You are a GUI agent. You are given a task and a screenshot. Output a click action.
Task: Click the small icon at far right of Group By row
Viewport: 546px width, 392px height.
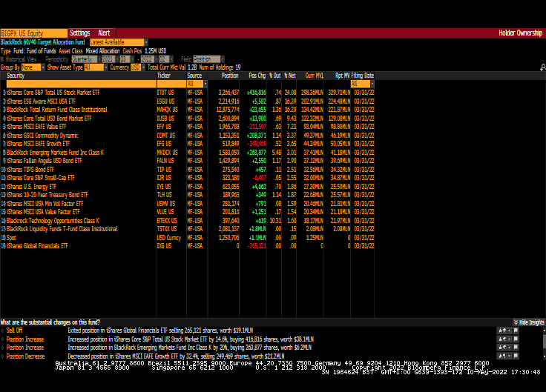(542, 67)
